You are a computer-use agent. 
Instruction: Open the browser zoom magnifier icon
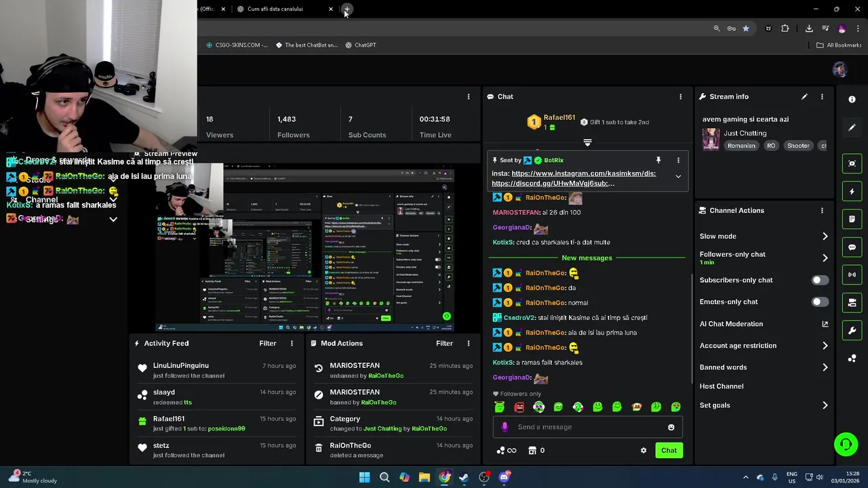(x=717, y=28)
